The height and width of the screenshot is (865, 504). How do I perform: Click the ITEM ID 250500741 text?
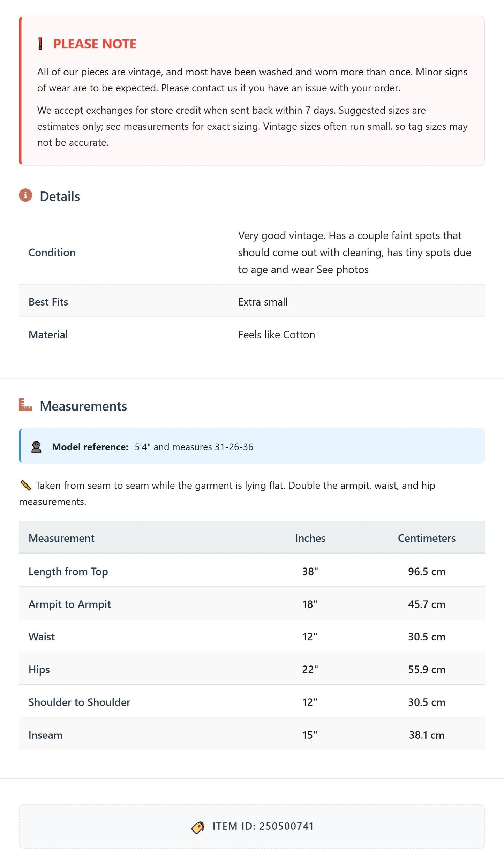tap(263, 826)
